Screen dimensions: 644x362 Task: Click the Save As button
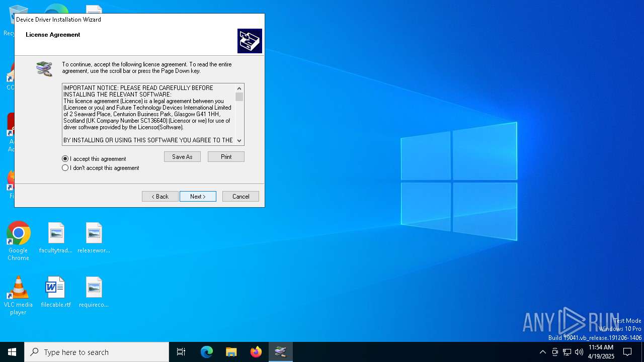tap(182, 157)
